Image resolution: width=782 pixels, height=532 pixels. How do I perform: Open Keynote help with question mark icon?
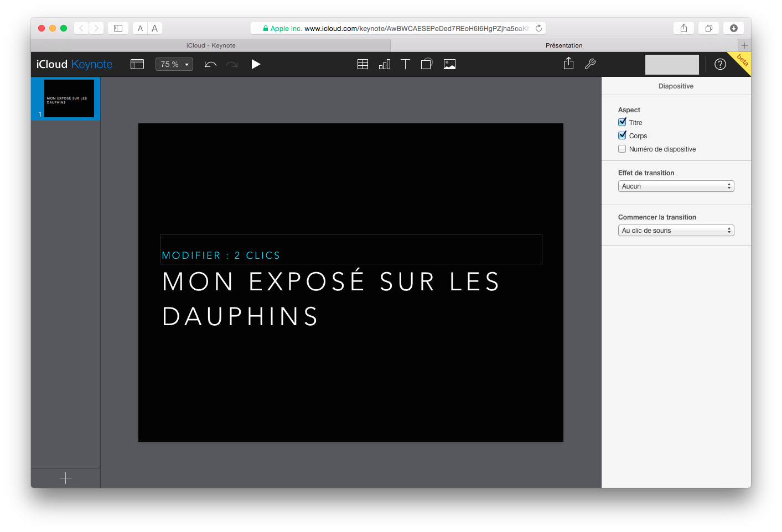[x=720, y=64]
